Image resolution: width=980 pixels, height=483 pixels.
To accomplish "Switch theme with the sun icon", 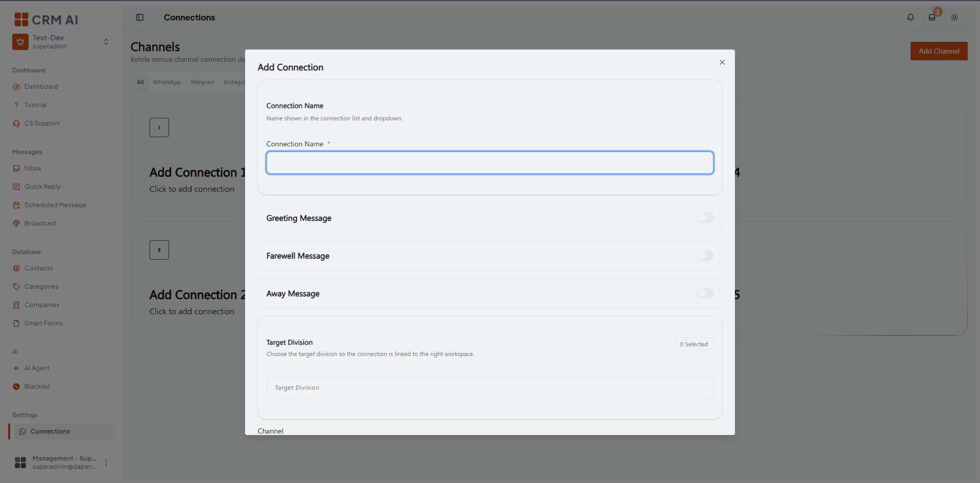I will tap(954, 17).
